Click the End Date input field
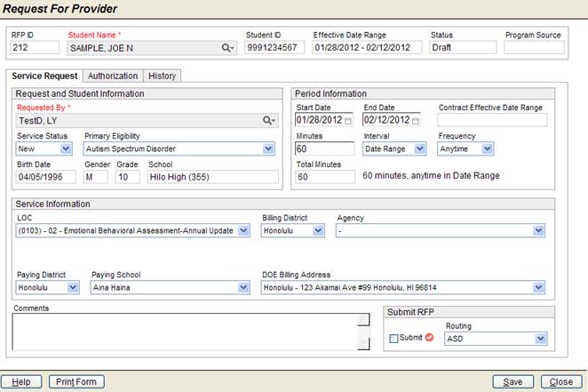Viewport: 588px width, 392px height. (392, 120)
